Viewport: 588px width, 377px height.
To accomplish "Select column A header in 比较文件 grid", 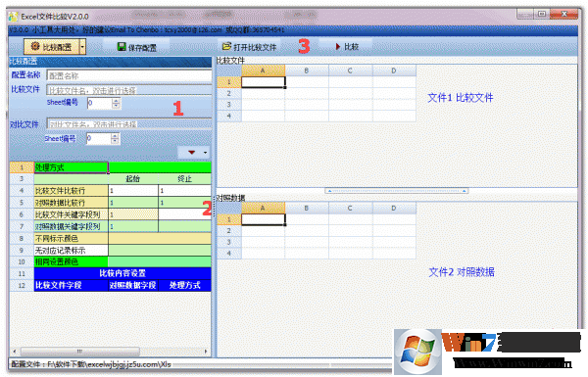I will (264, 71).
